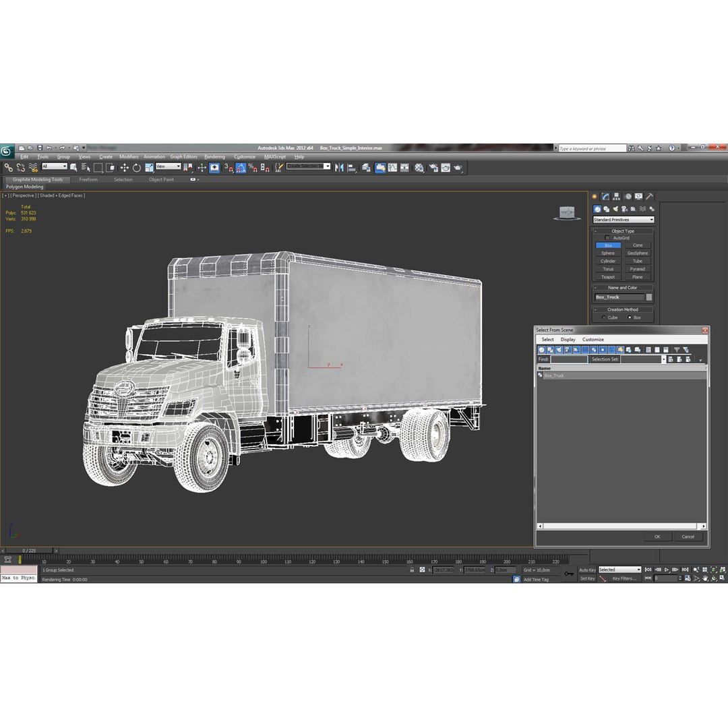Select the Cameras category icon
The height and width of the screenshot is (728, 728).
point(624,209)
